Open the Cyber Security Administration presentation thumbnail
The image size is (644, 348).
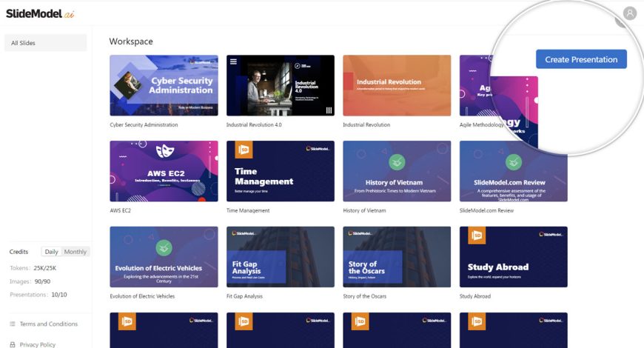tap(164, 85)
